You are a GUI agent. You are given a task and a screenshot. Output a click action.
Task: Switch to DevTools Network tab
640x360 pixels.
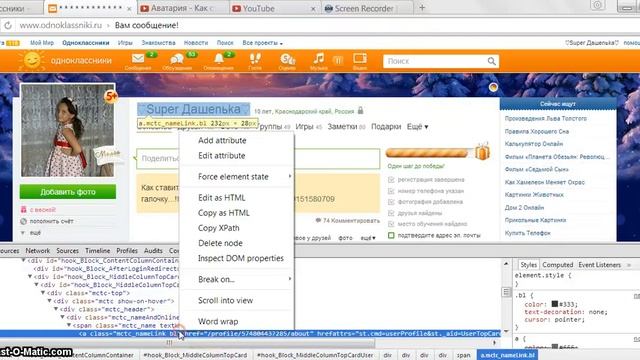38,251
